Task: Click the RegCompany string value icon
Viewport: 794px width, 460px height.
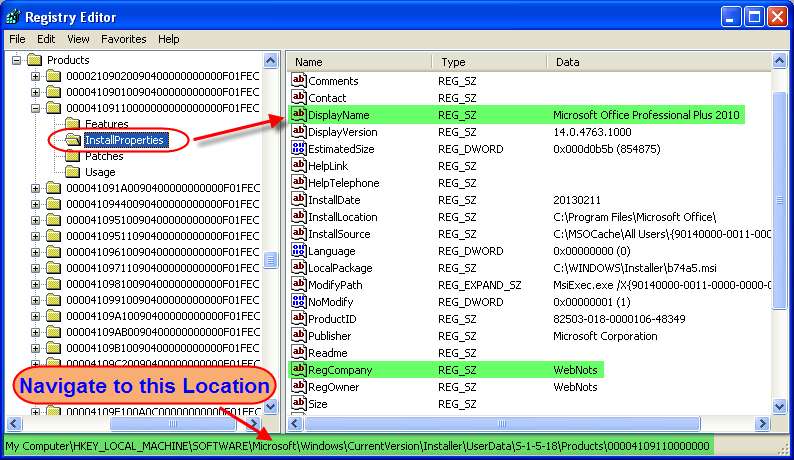Action: coord(298,370)
